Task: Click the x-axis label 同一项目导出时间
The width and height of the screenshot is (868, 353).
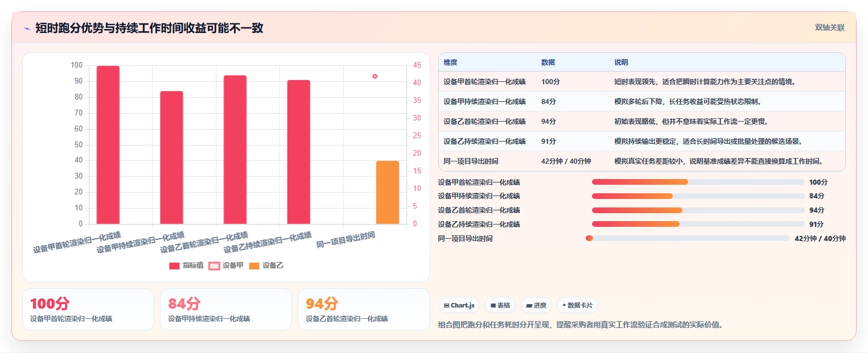Action: 346,241
